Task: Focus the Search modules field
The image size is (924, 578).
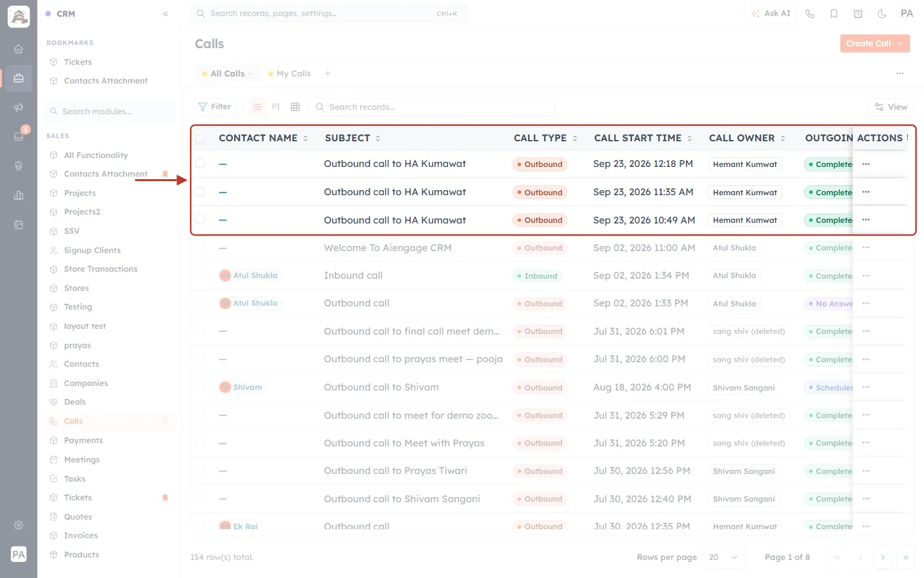Action: 109,111
